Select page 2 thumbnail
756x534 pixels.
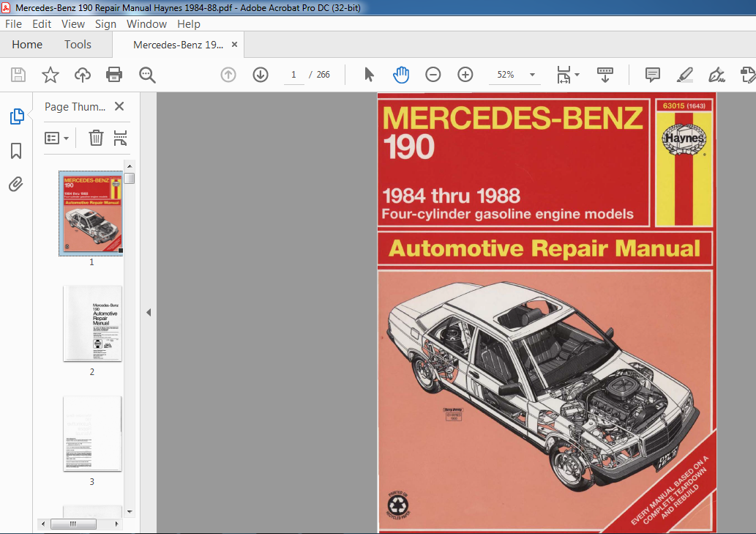point(92,323)
